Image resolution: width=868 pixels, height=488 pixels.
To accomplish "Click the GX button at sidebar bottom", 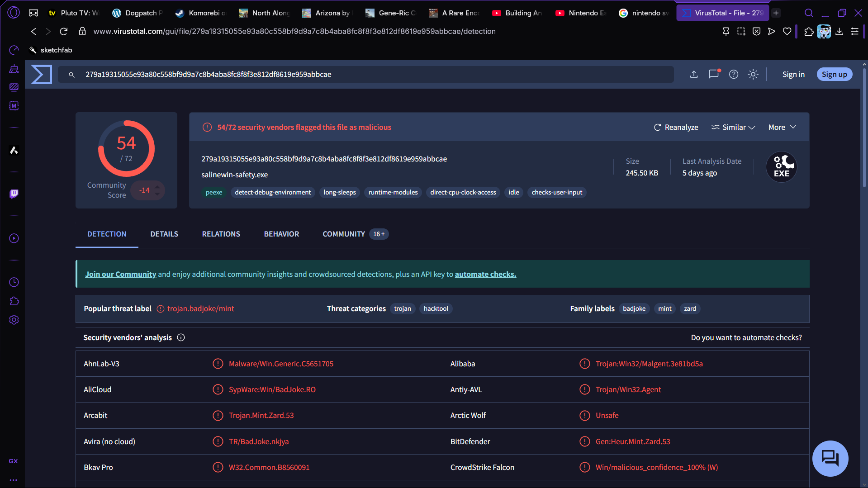I will tap(14, 461).
